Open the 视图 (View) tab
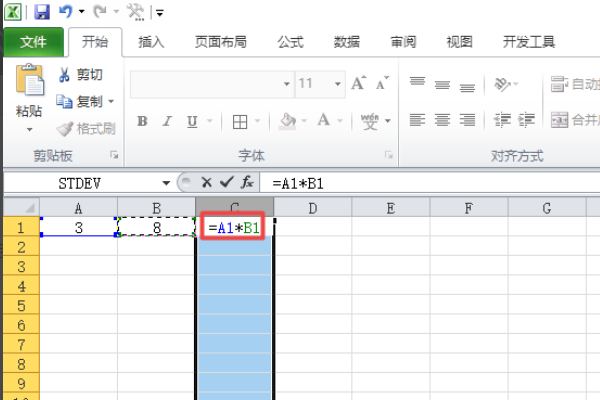The height and width of the screenshot is (400, 600). [x=459, y=42]
